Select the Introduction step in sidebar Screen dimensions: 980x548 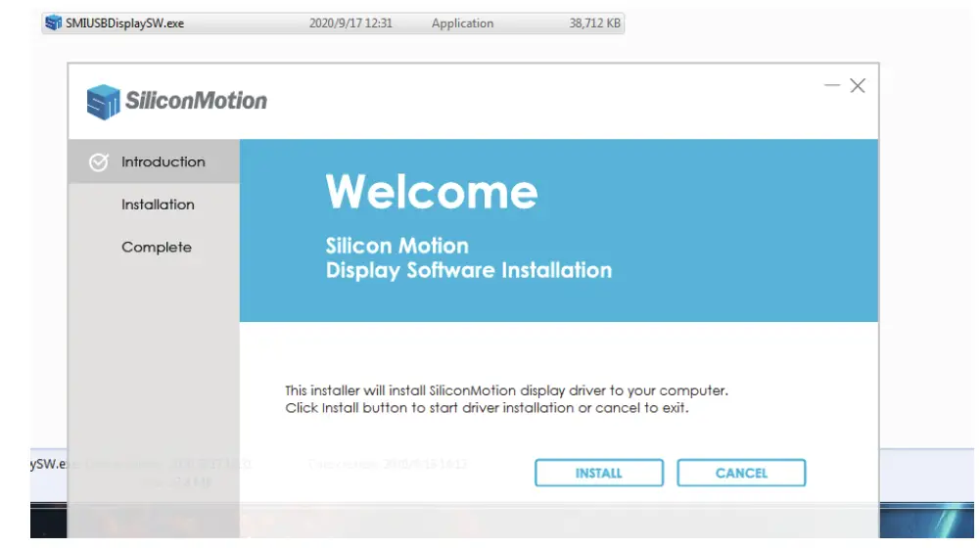click(154, 161)
